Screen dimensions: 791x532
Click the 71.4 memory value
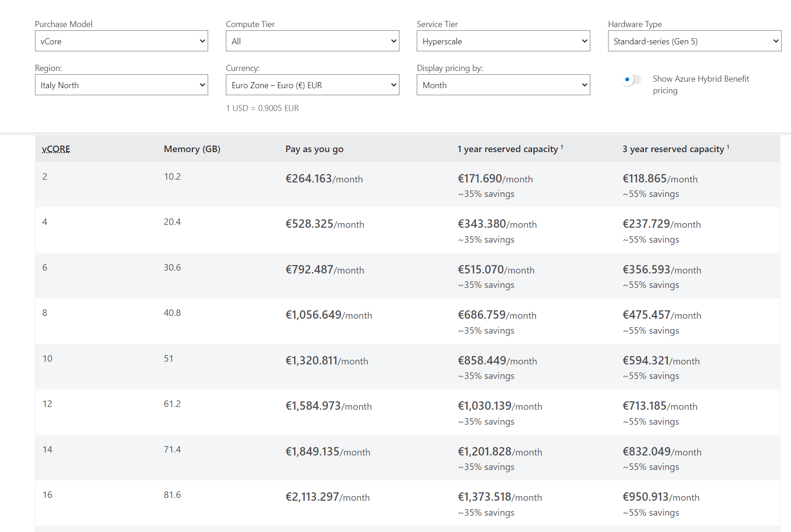[172, 449]
